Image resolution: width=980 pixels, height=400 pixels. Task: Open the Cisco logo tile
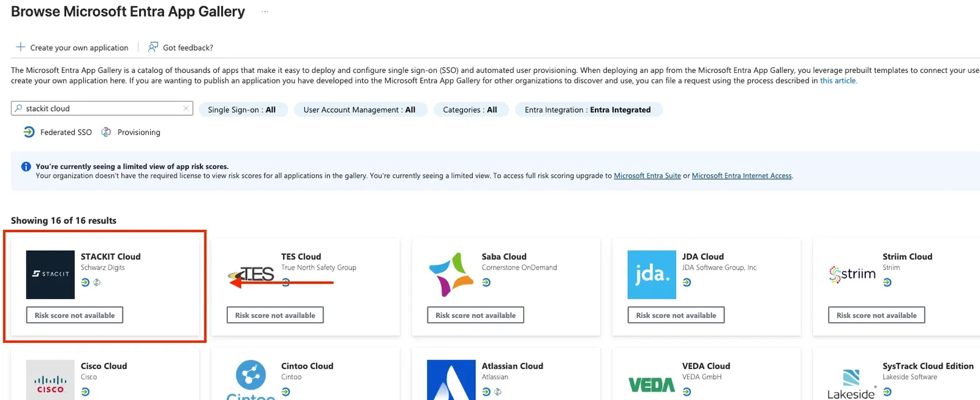(50, 380)
